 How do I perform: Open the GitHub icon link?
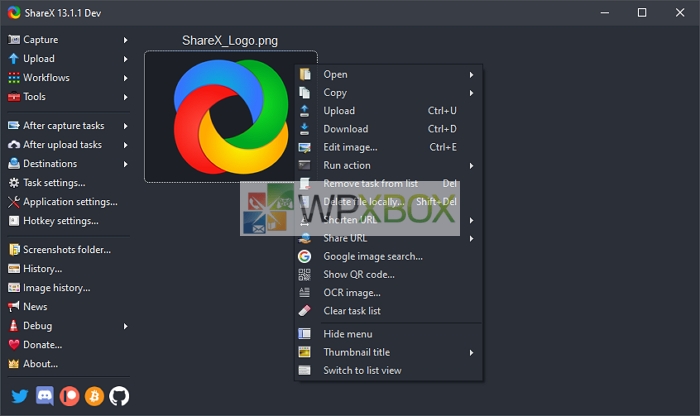(119, 396)
